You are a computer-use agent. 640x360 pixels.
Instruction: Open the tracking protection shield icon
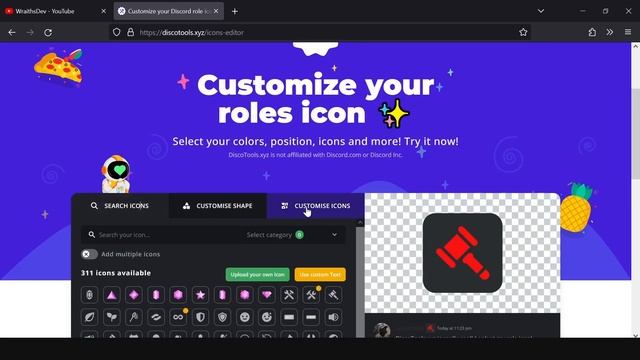tap(117, 32)
